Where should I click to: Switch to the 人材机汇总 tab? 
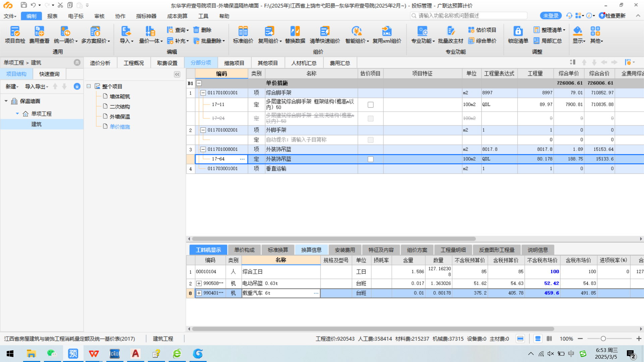tap(304, 63)
